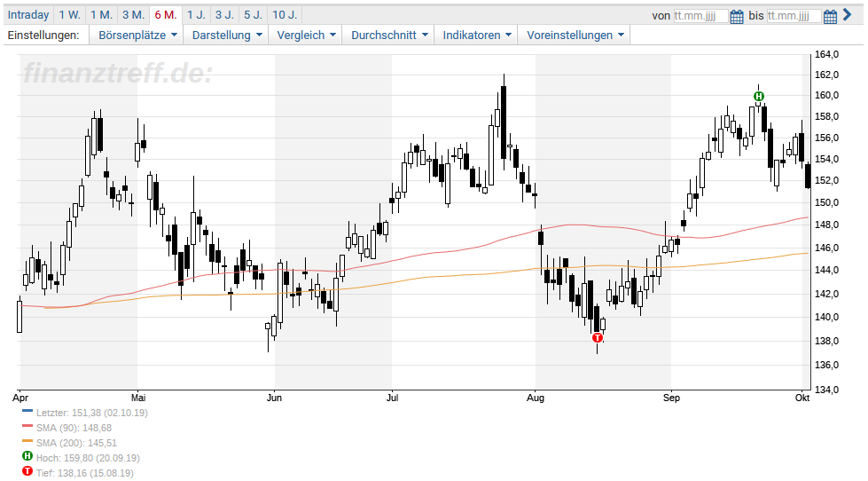Click the 'Jun' x-axis label
This screenshot has width=868, height=481.
(274, 398)
